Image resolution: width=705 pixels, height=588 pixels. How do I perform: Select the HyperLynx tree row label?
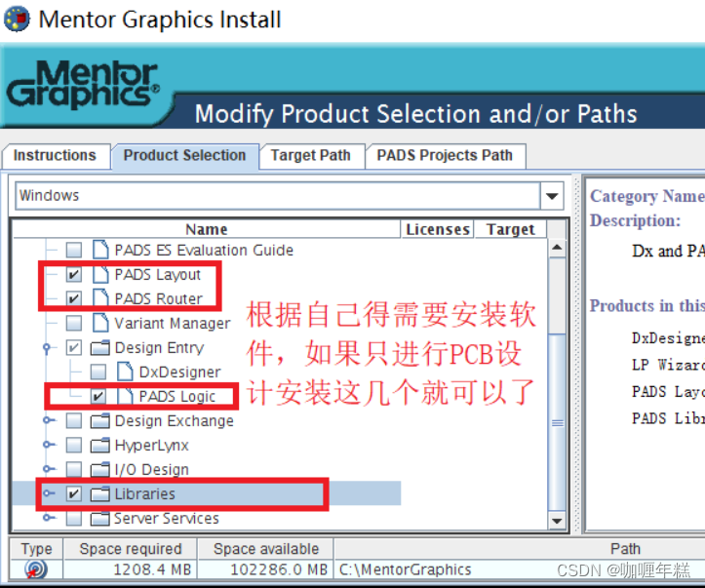pos(151,446)
